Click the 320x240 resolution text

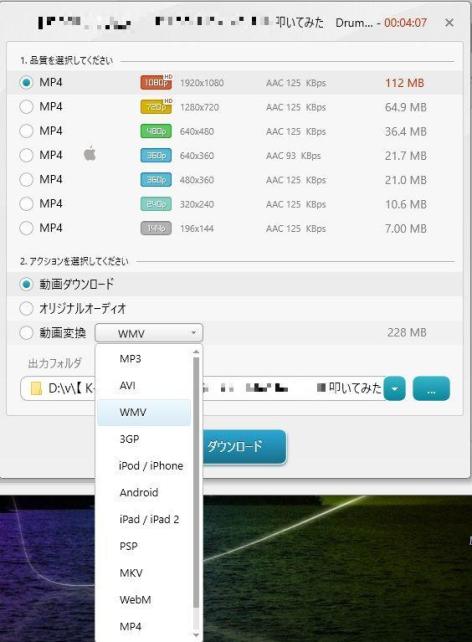pyautogui.click(x=197, y=204)
